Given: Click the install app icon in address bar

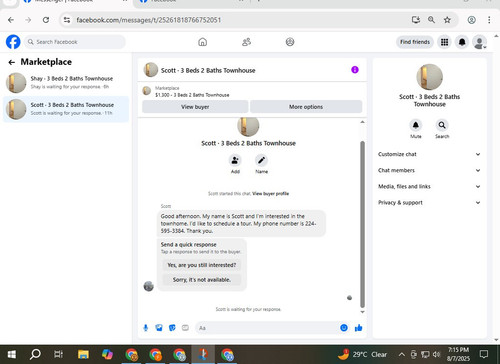Looking at the screenshot, I should [416, 20].
